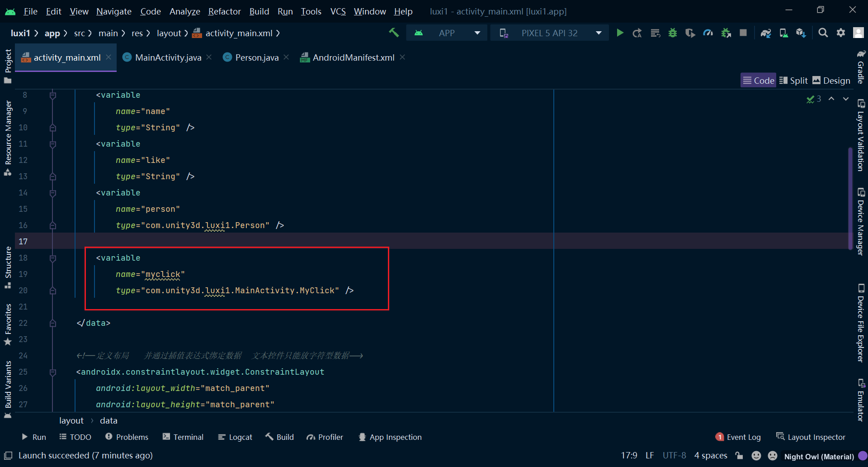The height and width of the screenshot is (467, 868).
Task: Open the Emulator side panel
Action: click(x=861, y=400)
